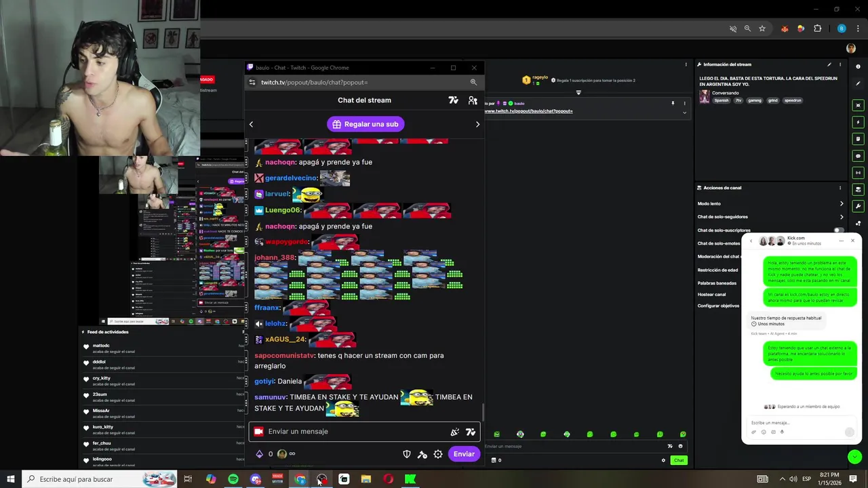Edit stream info with the pencil icon
Viewport: 868px width, 488px height.
point(829,64)
